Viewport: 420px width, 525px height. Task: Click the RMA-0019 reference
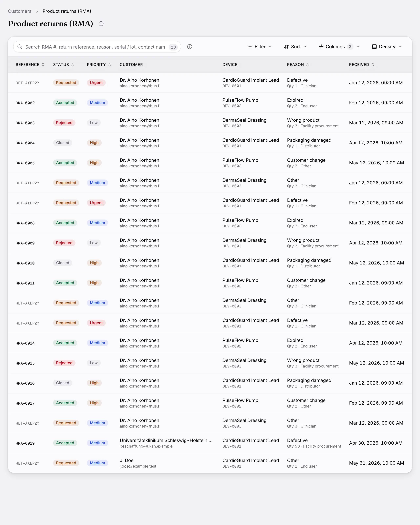[25, 443]
